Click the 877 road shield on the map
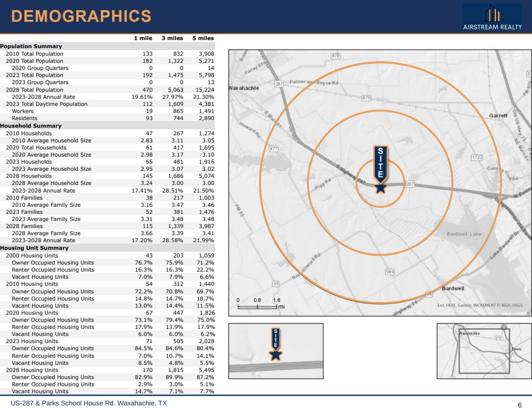This screenshot has height=412, width=532. tap(273, 149)
